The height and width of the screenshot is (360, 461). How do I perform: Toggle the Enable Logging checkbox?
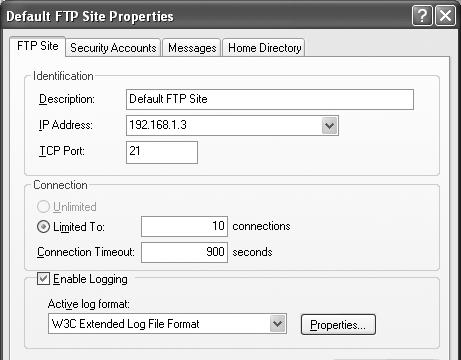click(x=43, y=279)
